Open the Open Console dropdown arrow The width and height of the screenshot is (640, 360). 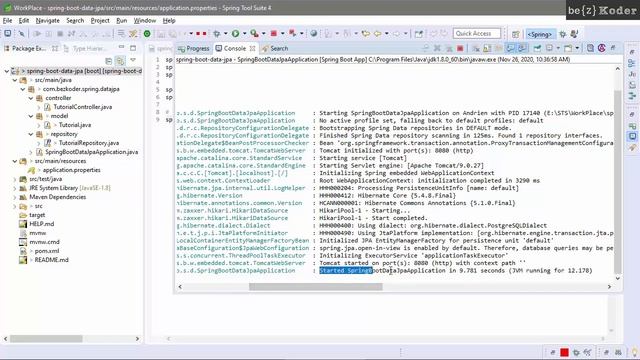pos(577,48)
